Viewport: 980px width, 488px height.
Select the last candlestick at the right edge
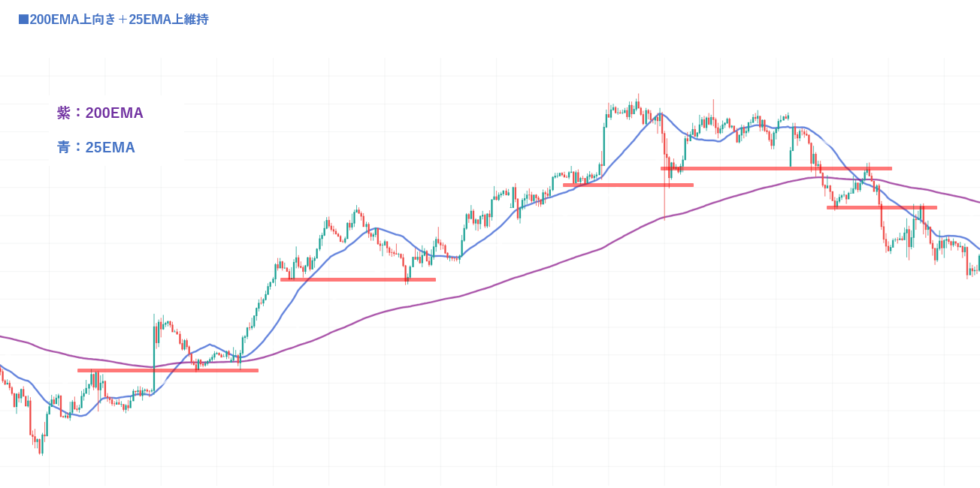point(978,262)
